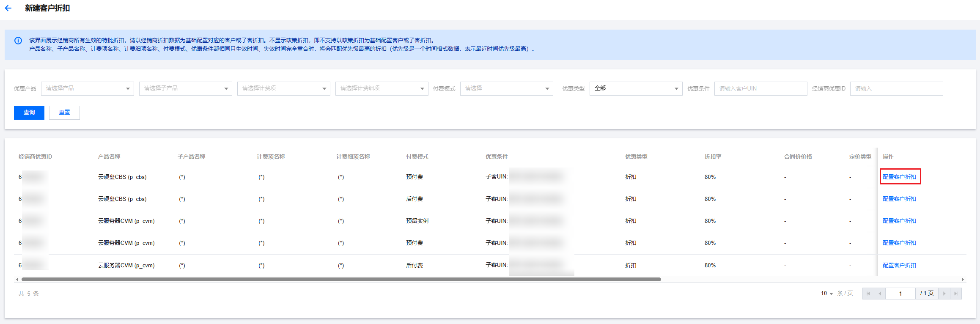Viewport: 980px width, 324px height.
Task: Change the 10 条/页 page size selector
Action: click(x=827, y=294)
